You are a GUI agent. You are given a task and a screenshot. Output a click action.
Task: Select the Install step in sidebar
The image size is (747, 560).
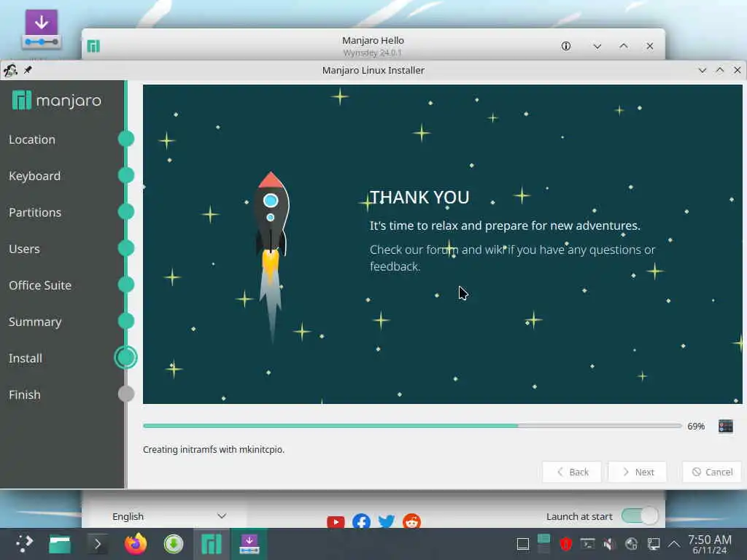coord(26,358)
